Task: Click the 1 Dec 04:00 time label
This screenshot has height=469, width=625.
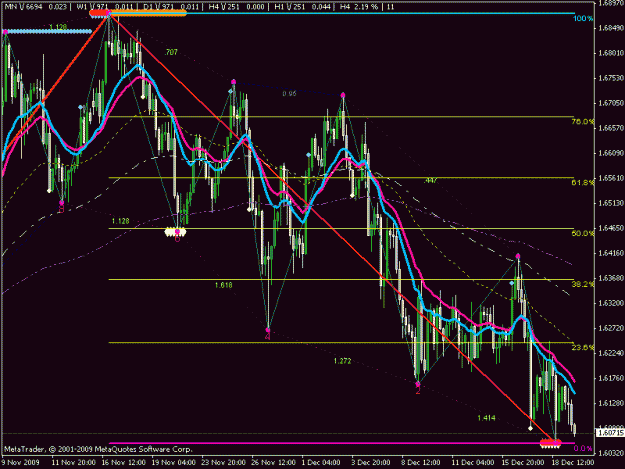Action: (321, 463)
